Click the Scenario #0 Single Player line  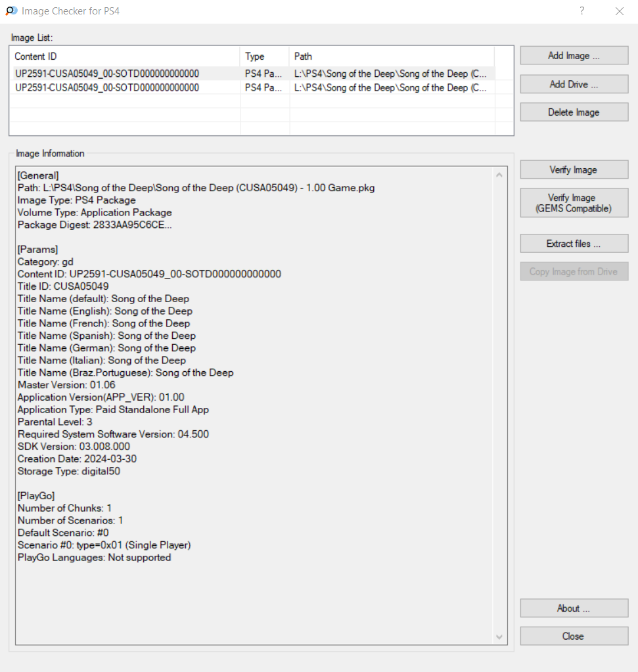[x=104, y=545]
